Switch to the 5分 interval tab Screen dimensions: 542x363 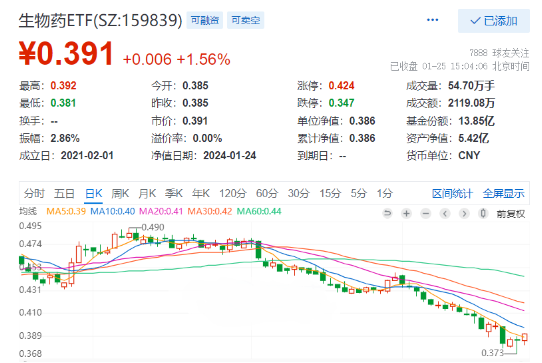358,193
